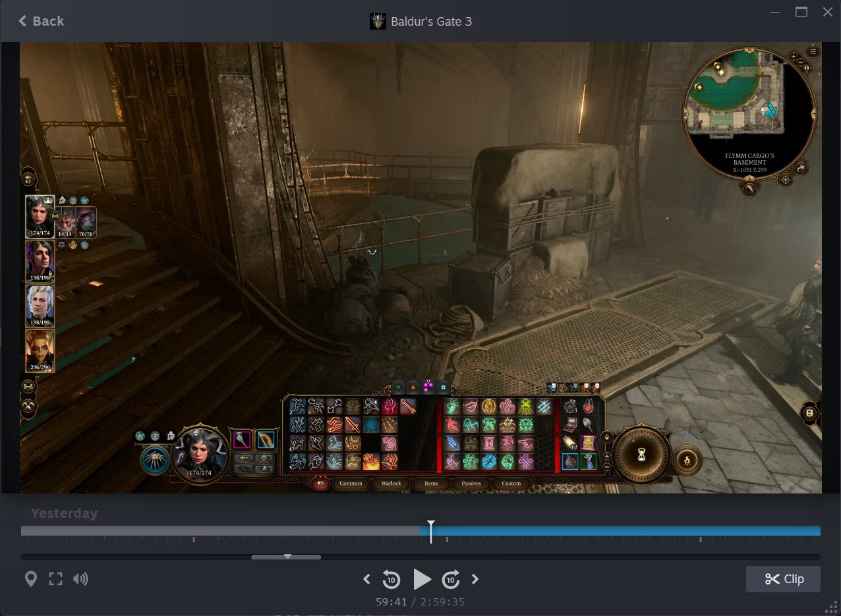This screenshot has width=841, height=616.
Task: Select the staff in the melee weapon slot
Action: [241, 440]
